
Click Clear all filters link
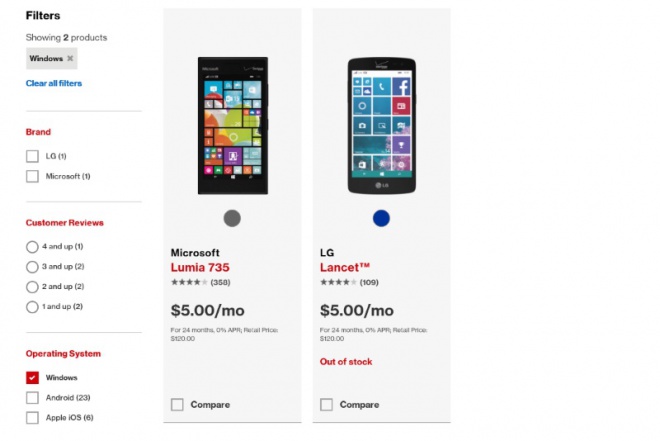pyautogui.click(x=53, y=83)
